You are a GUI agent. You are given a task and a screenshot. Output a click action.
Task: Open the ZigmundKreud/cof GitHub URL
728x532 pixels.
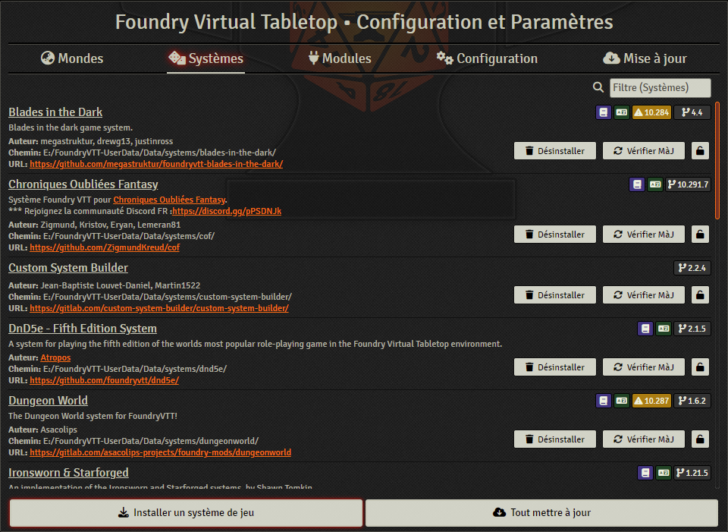(104, 248)
